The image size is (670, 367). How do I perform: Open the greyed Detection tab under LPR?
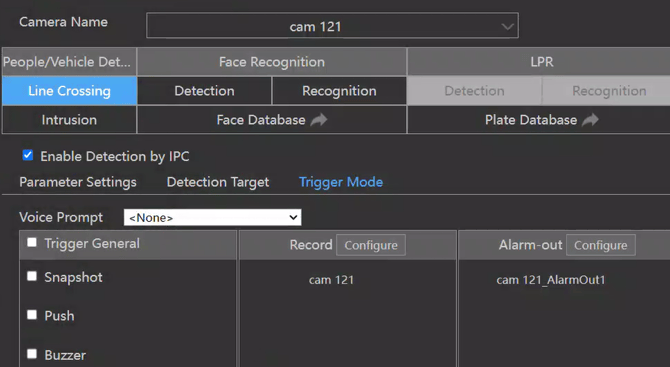474,91
